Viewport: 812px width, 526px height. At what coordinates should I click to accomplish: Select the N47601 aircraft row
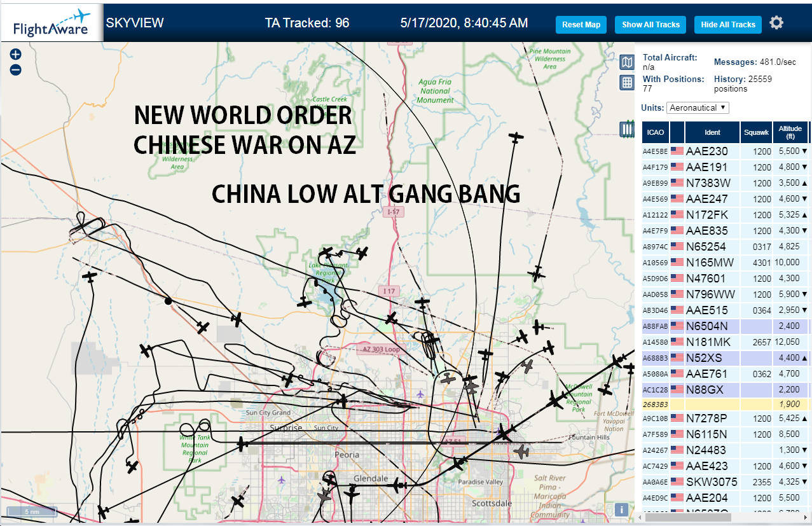coord(726,279)
